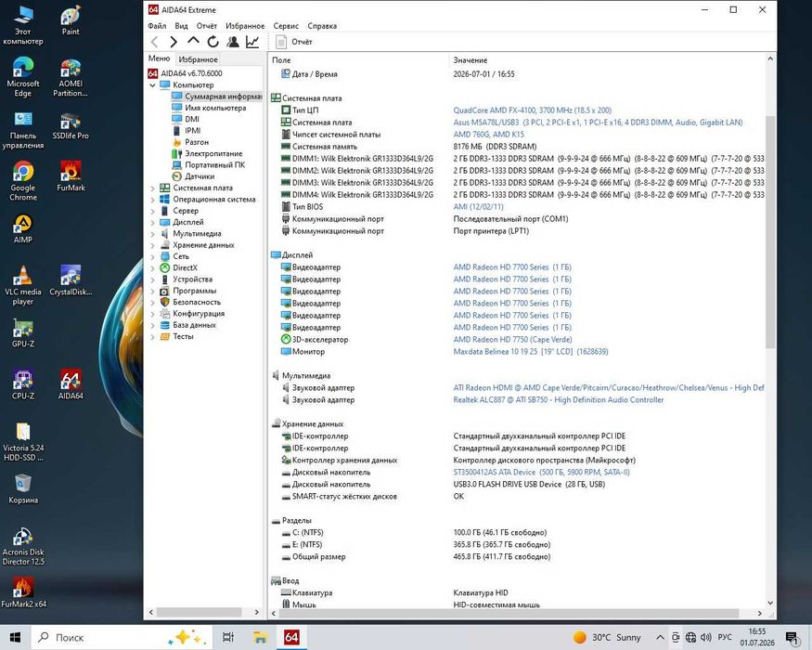Open AOMEI Partition desktop shortcut

click(71, 78)
